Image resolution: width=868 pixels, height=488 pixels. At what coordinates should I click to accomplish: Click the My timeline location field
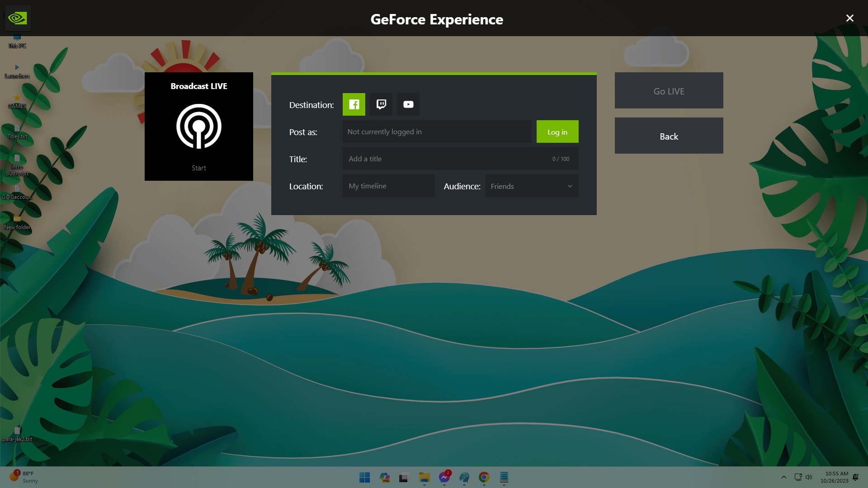click(389, 186)
